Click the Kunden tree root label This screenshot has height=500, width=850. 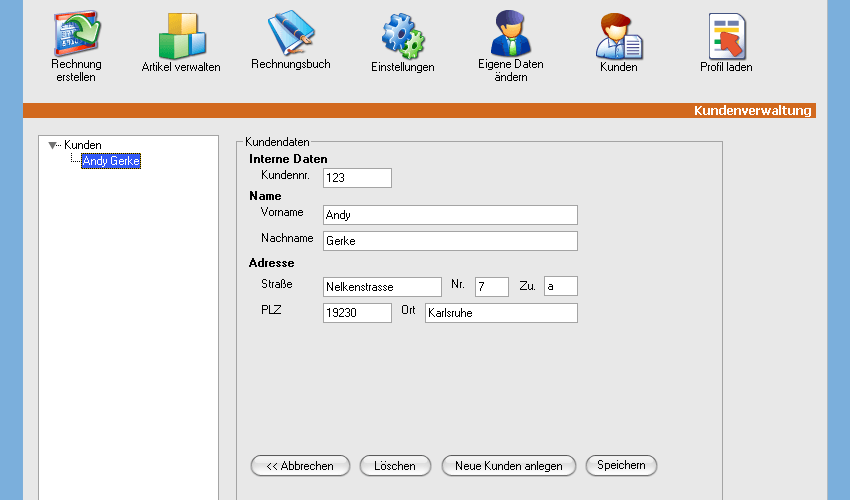[x=82, y=145]
